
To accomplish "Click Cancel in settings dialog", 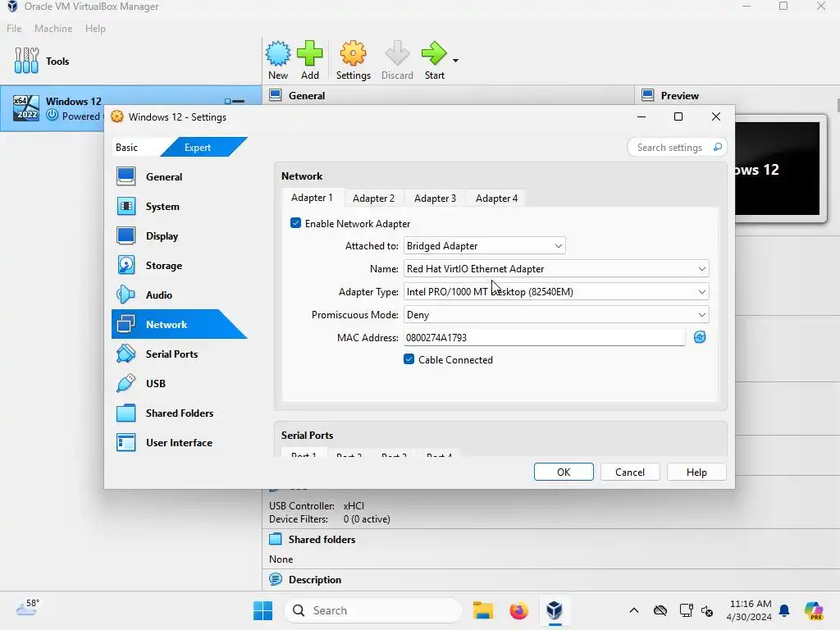I will (630, 472).
